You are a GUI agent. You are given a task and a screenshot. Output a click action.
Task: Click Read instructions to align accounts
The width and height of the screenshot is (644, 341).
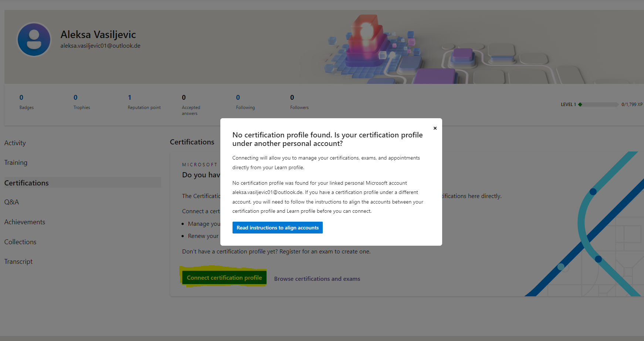coord(277,227)
